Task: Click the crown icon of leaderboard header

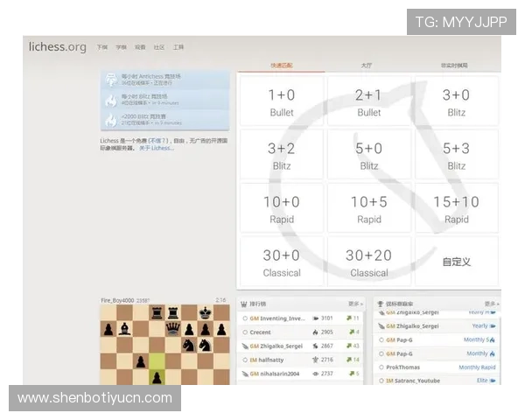Action: coord(244,304)
